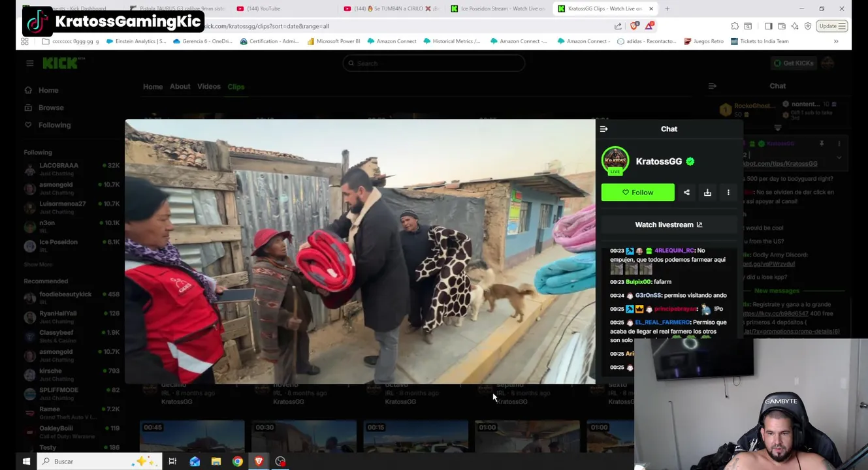Open Brave browser from the taskbar
868x470 pixels.
click(259, 462)
